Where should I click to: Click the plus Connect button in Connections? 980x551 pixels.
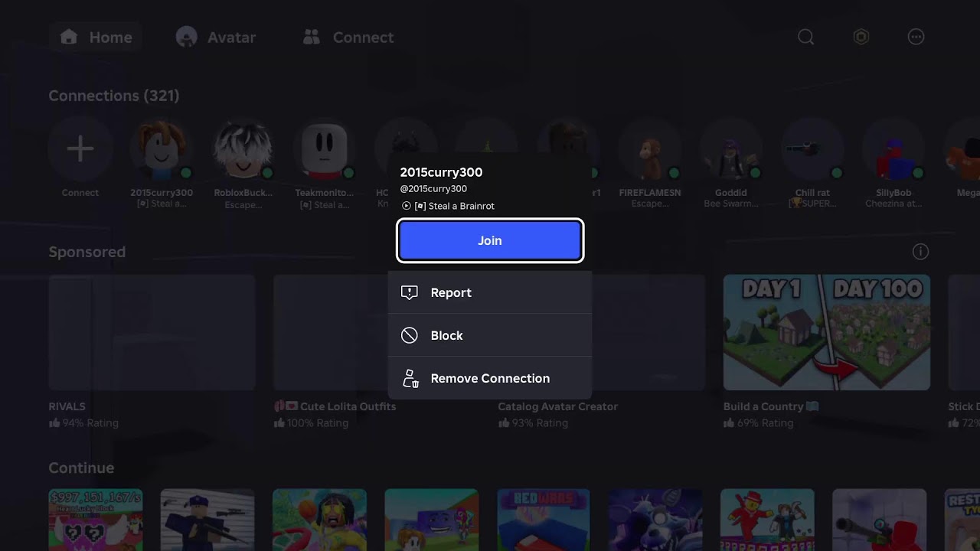80,149
